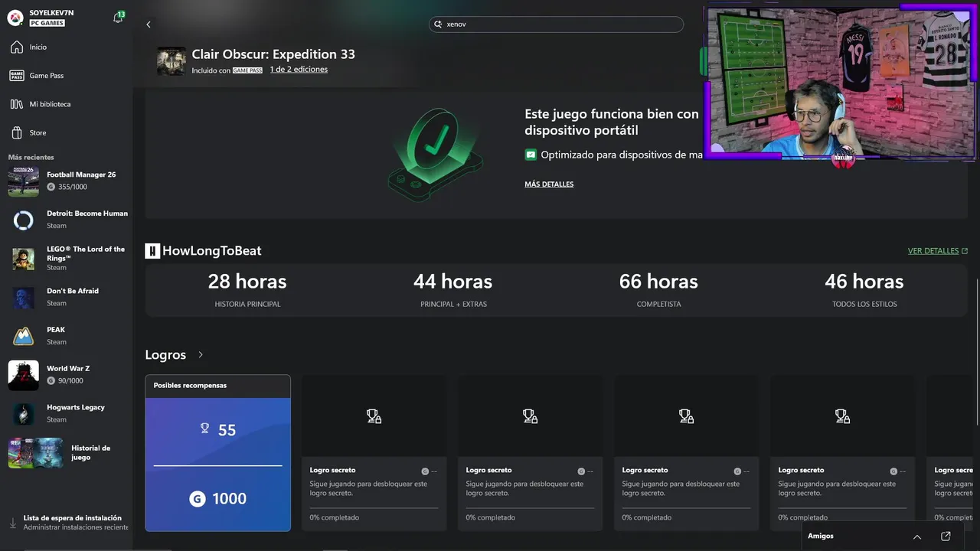Open Football Manager 26 in recents
The height and width of the screenshot is (551, 980).
(66, 181)
